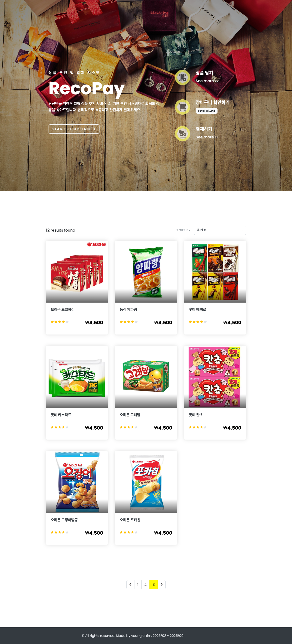Select page 2 in pagination
The image size is (292, 644).
145,584
